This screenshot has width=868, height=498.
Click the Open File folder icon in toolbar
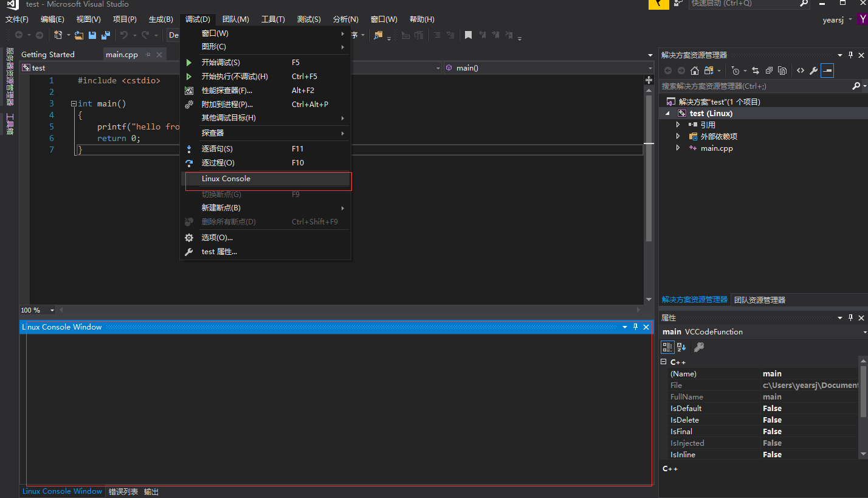click(79, 35)
